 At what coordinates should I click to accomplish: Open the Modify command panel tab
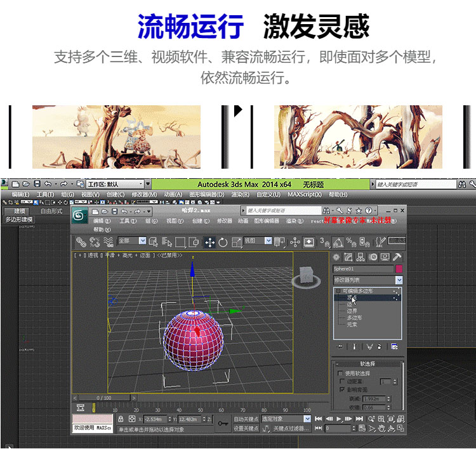pyautogui.click(x=348, y=257)
